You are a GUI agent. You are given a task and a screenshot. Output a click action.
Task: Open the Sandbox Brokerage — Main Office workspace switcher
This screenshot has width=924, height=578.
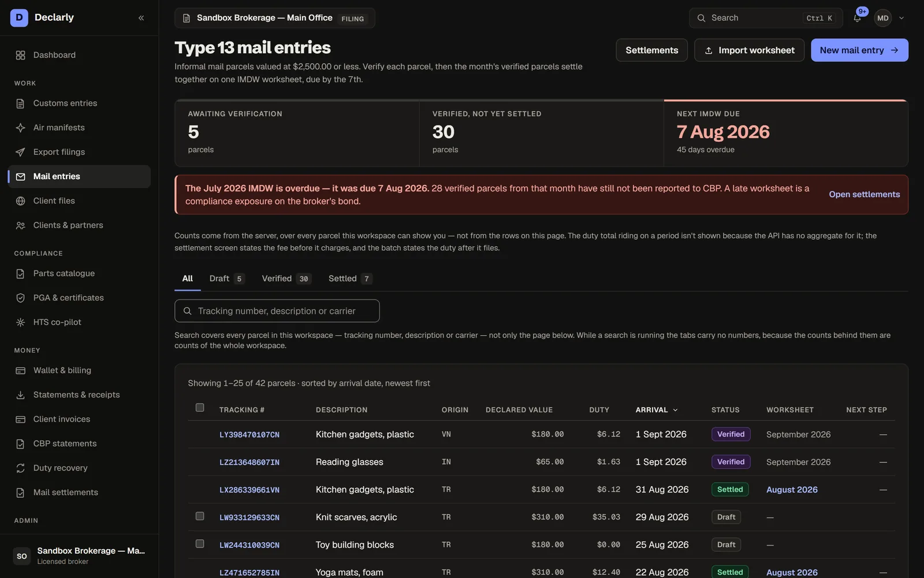click(x=275, y=18)
